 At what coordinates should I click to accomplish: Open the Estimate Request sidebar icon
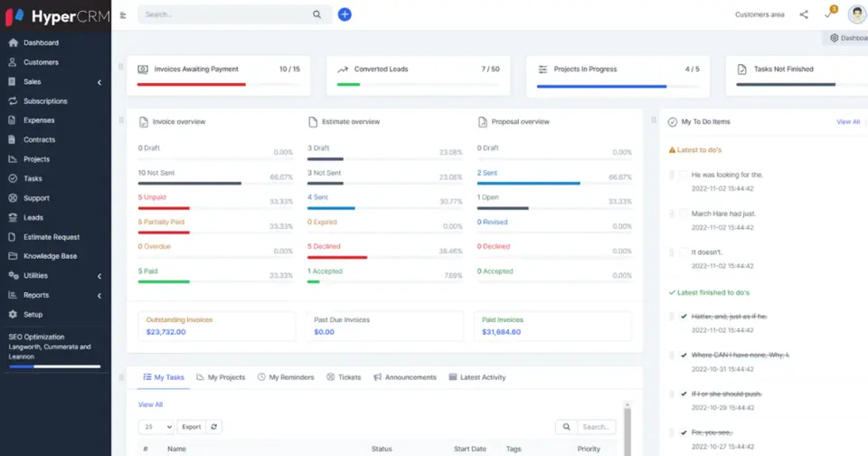tap(13, 236)
